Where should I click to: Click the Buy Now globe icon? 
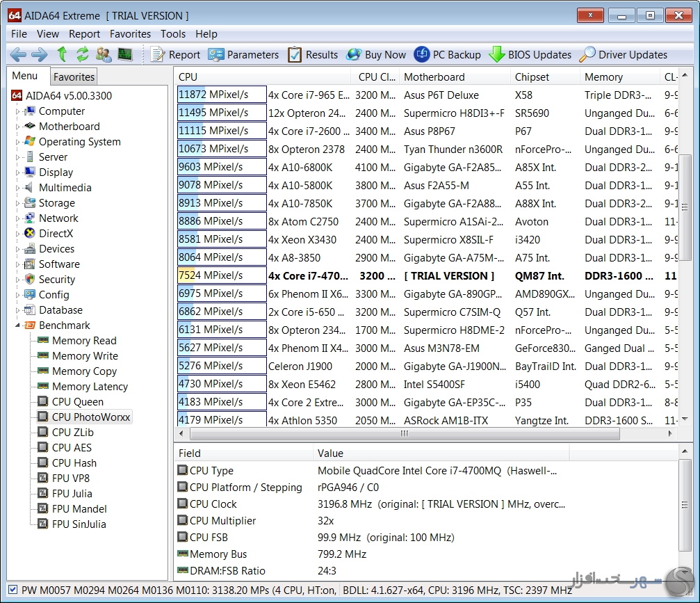(354, 54)
